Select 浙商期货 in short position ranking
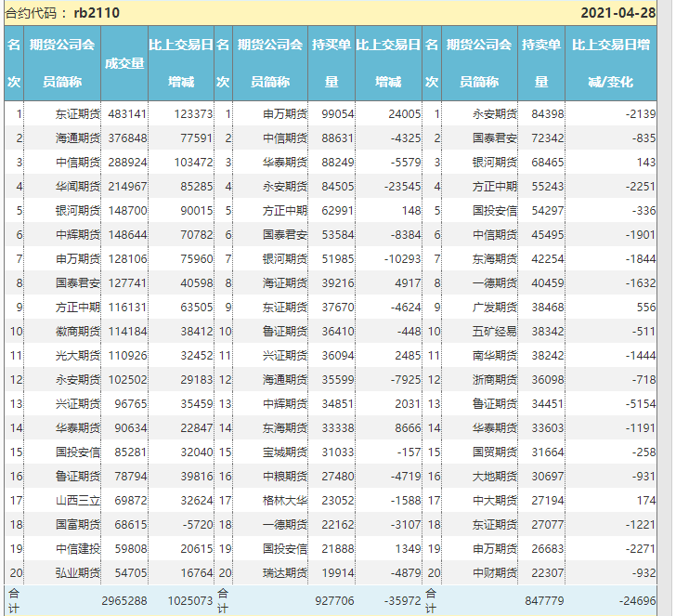 click(x=495, y=380)
